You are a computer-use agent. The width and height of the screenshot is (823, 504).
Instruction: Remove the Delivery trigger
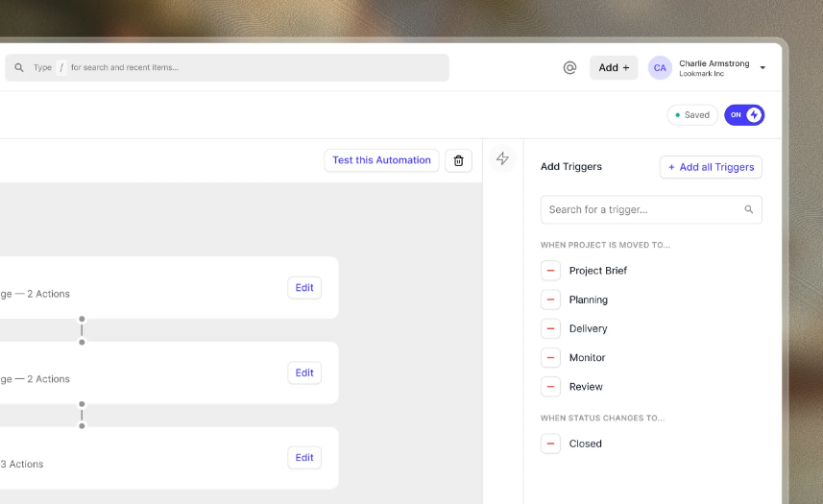click(x=550, y=328)
